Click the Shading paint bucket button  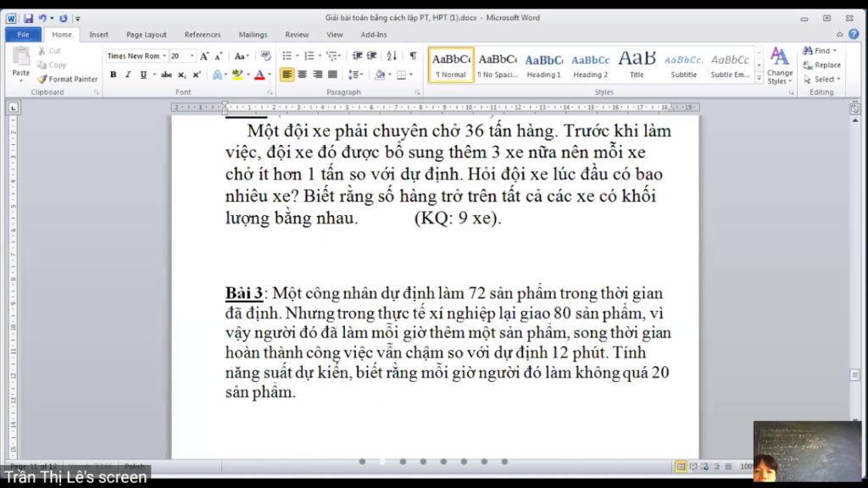[379, 75]
